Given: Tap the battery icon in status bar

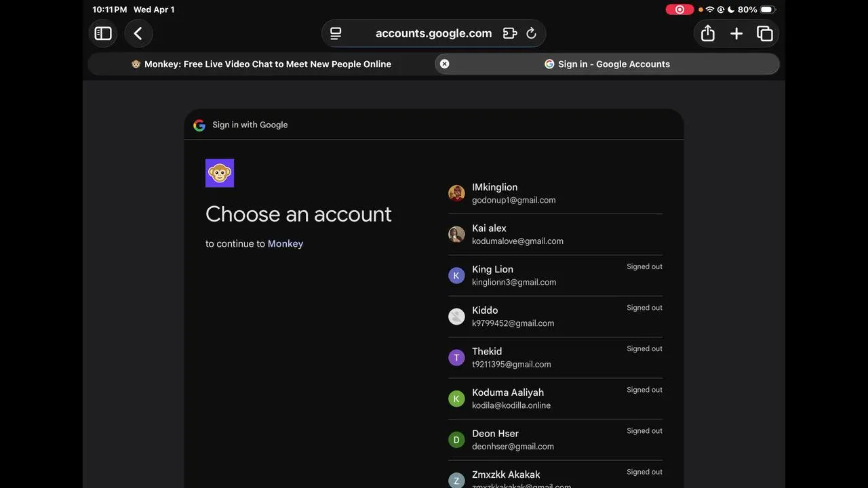Looking at the screenshot, I should [x=768, y=9].
